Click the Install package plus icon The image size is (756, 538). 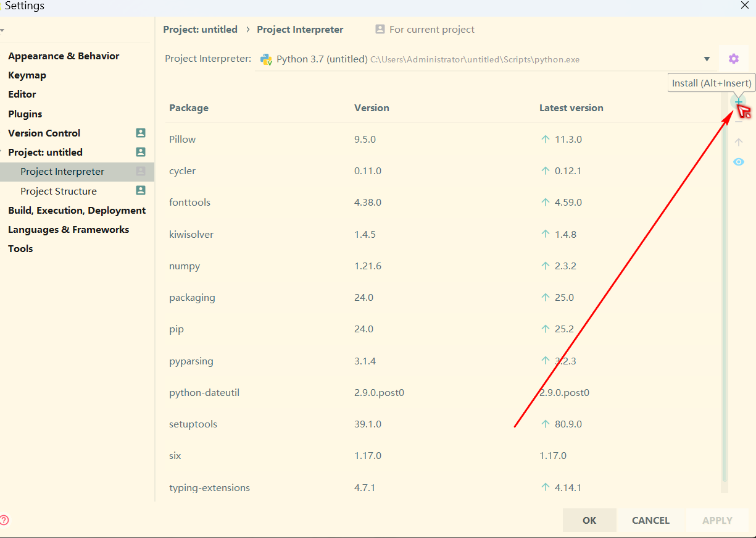point(738,101)
